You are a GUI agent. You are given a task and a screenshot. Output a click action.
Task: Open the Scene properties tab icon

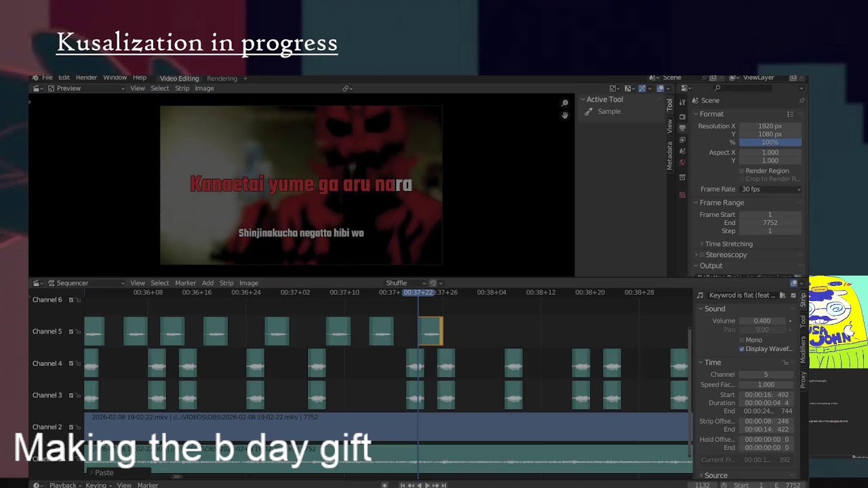(x=682, y=150)
